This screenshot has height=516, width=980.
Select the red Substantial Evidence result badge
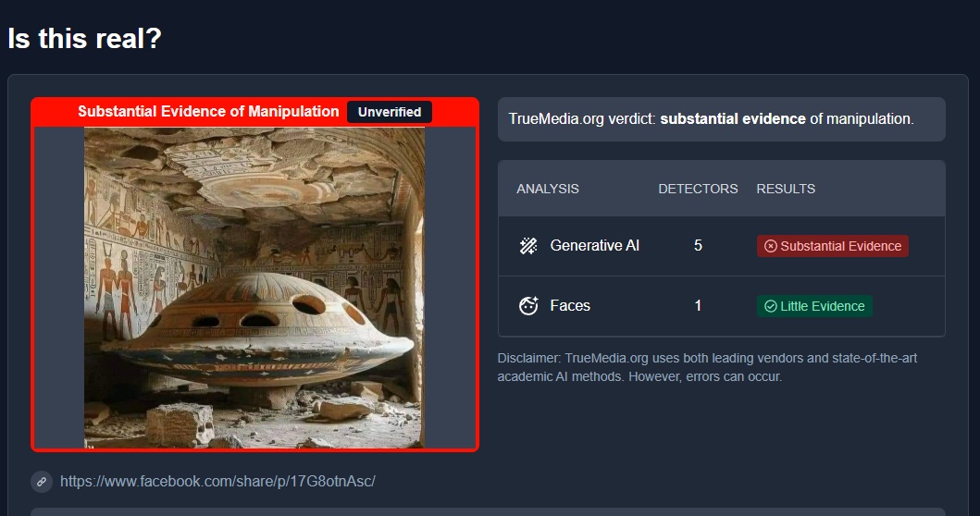click(832, 246)
